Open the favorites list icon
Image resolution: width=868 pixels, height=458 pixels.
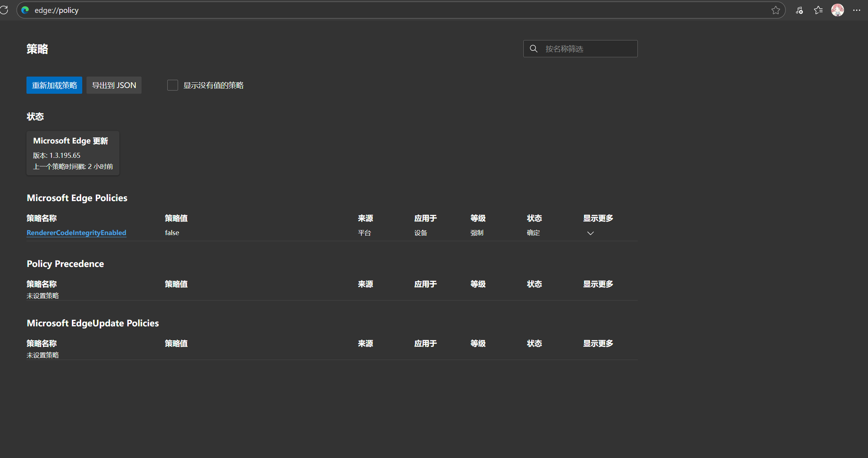tap(818, 10)
